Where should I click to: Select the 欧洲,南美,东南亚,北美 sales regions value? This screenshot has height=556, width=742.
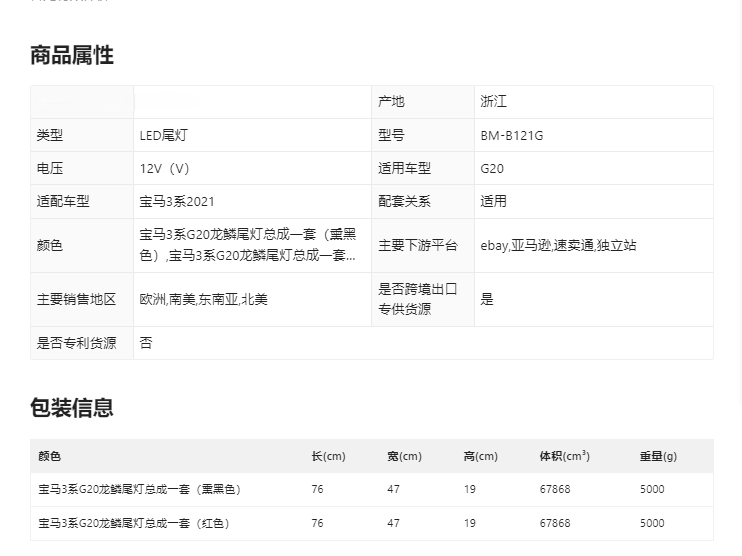(x=204, y=299)
